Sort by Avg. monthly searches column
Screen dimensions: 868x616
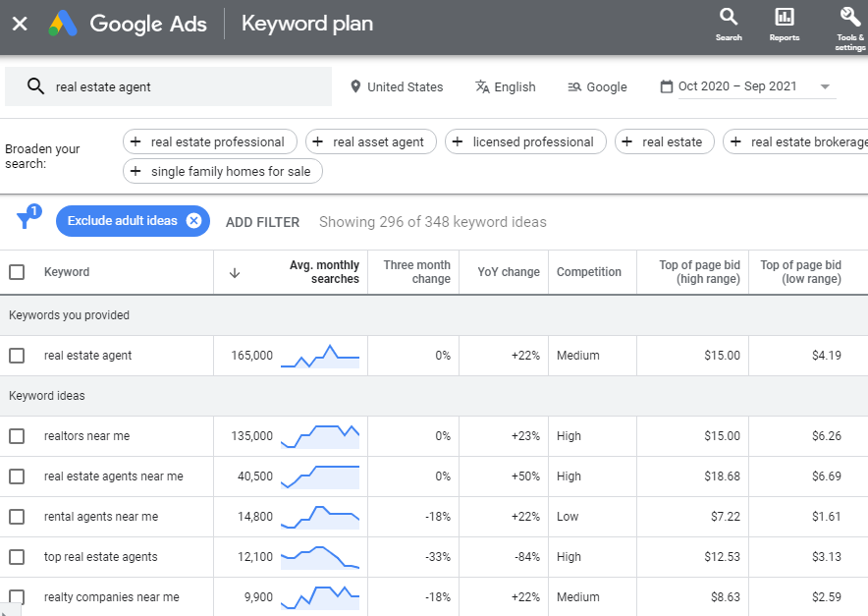(x=324, y=272)
